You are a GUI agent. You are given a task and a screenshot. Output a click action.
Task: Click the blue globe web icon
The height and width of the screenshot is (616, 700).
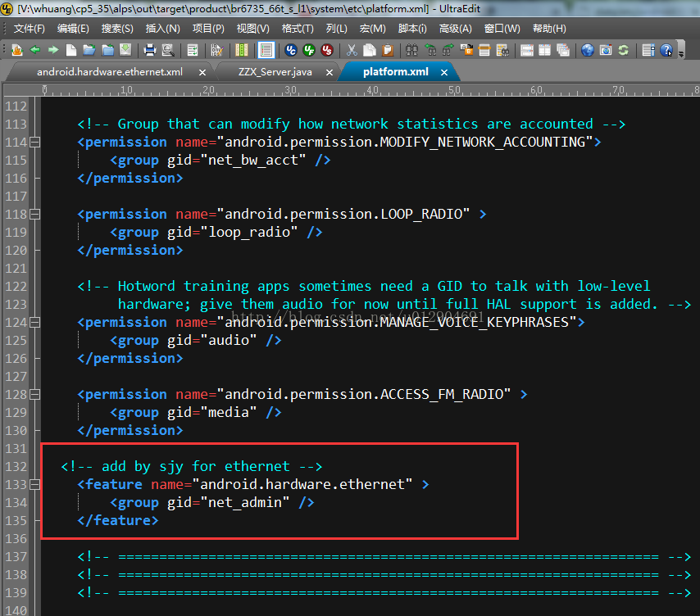pos(588,50)
